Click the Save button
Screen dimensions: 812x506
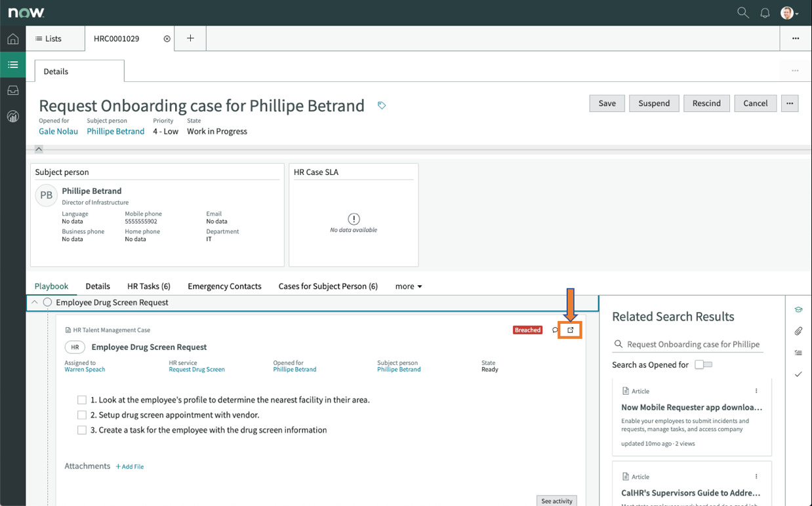607,103
